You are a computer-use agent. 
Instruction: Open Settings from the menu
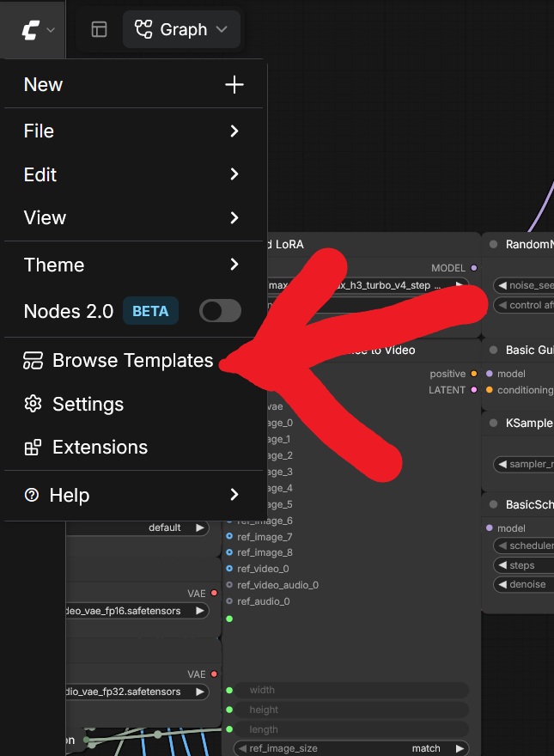pyautogui.click(x=133, y=404)
